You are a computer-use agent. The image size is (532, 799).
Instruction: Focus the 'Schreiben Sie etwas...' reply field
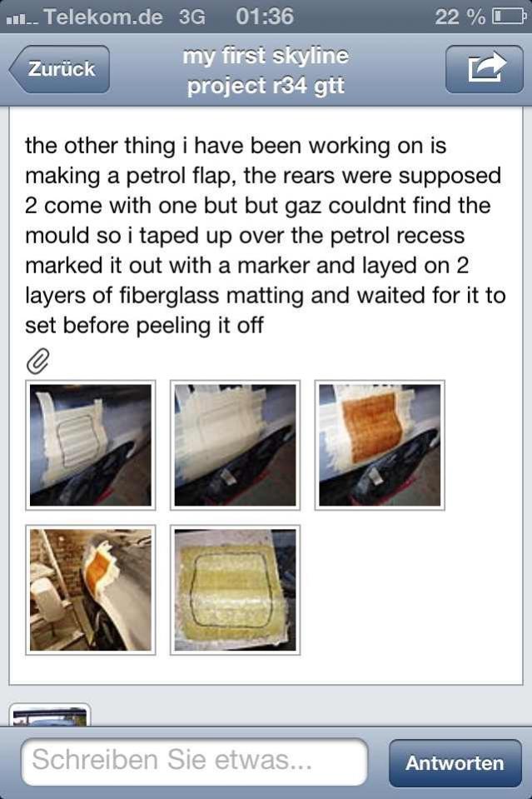pyautogui.click(x=195, y=762)
